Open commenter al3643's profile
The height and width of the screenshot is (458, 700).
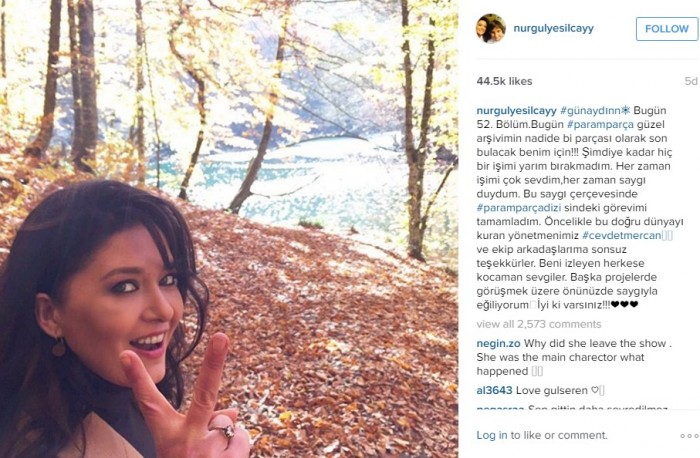pos(494,391)
